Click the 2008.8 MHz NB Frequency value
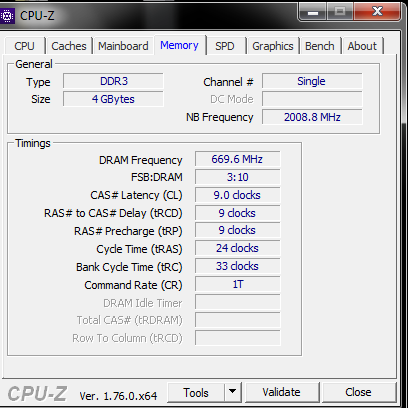The height and width of the screenshot is (408, 408). 312,117
